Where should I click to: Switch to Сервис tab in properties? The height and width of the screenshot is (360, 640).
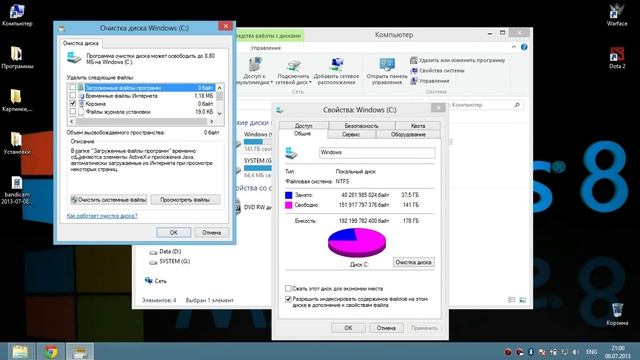pos(351,134)
